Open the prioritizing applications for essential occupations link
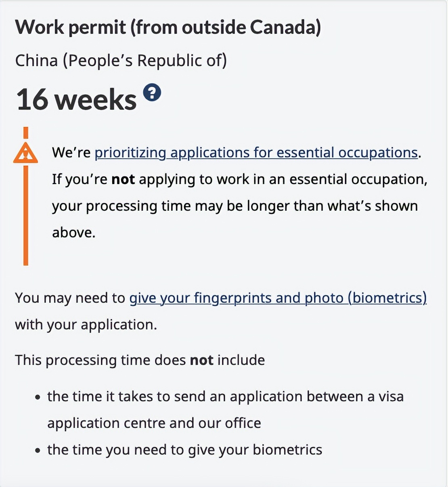 256,153
